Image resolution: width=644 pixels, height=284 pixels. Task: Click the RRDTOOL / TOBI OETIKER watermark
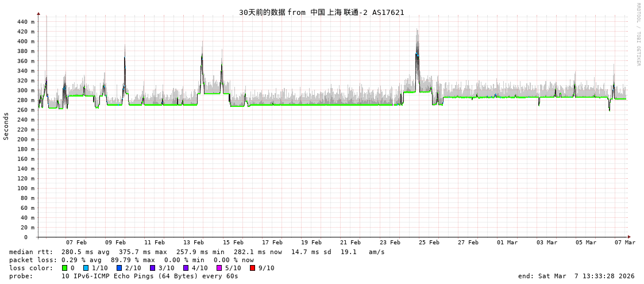click(x=638, y=34)
